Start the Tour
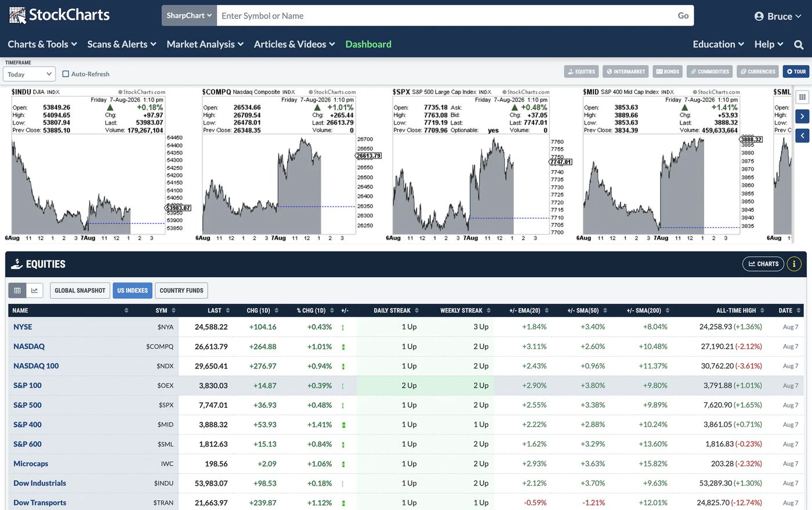Screen dimensions: 812x510 [796, 71]
